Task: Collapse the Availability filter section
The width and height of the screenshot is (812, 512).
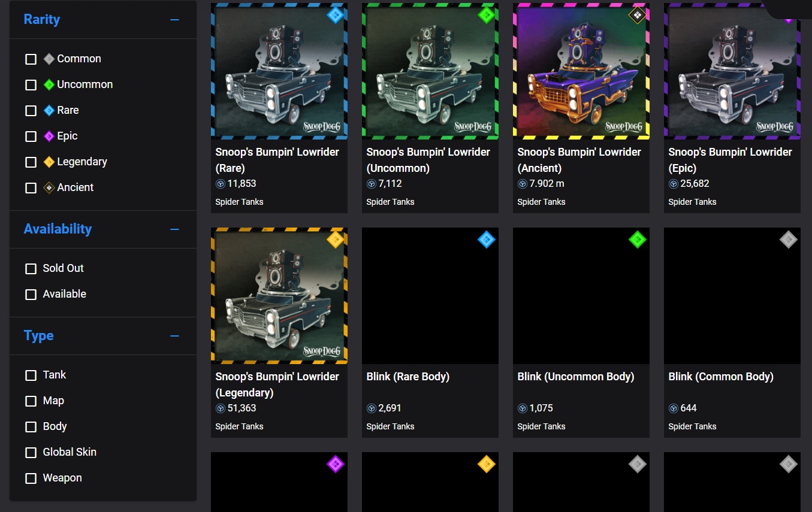Action: pos(174,229)
